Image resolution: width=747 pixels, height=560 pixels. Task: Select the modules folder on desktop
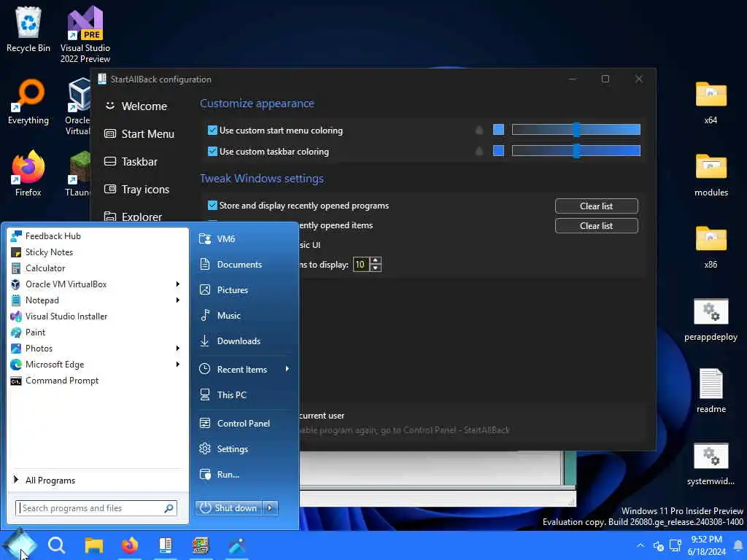coord(711,174)
